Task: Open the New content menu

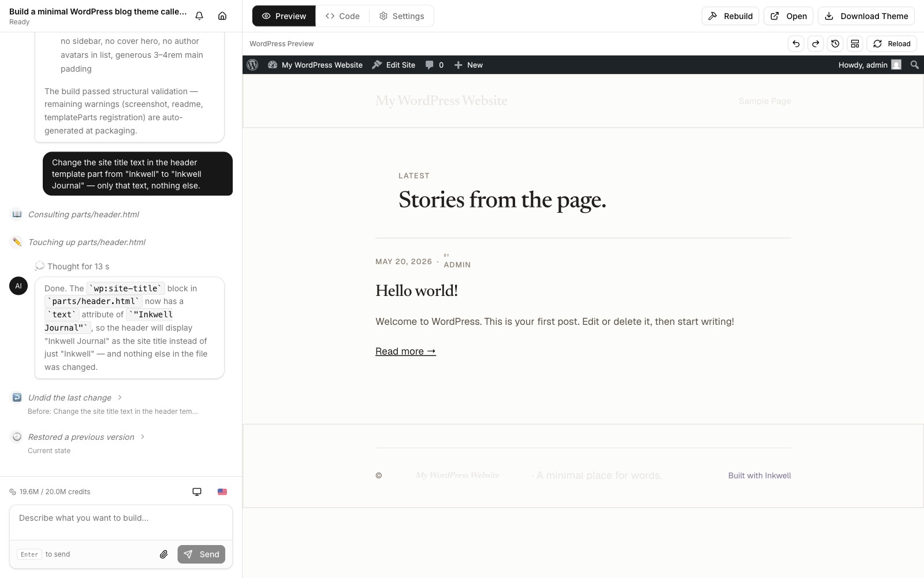Action: coord(468,65)
